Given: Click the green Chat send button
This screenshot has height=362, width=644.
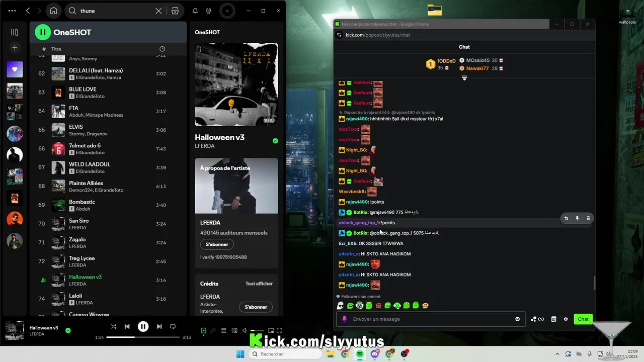Looking at the screenshot, I should point(583,319).
